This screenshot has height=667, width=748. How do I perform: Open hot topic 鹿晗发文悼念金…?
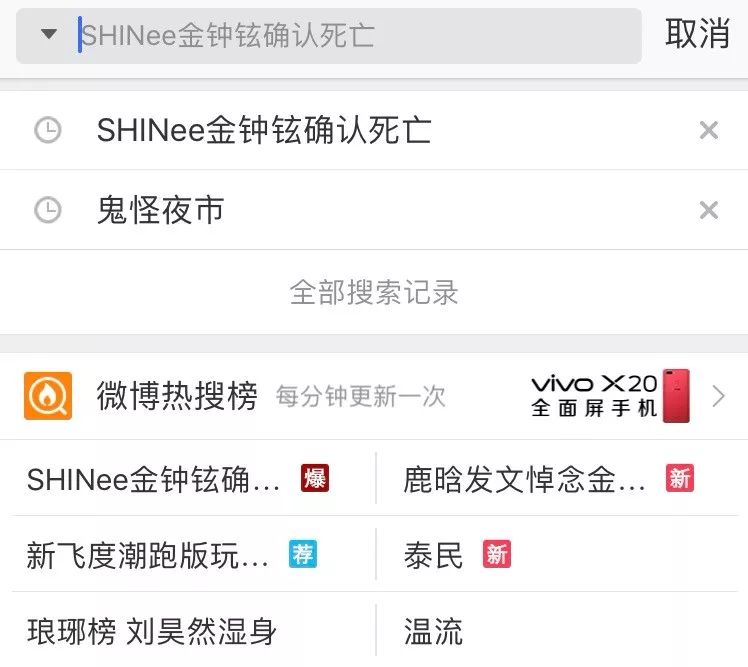point(524,479)
